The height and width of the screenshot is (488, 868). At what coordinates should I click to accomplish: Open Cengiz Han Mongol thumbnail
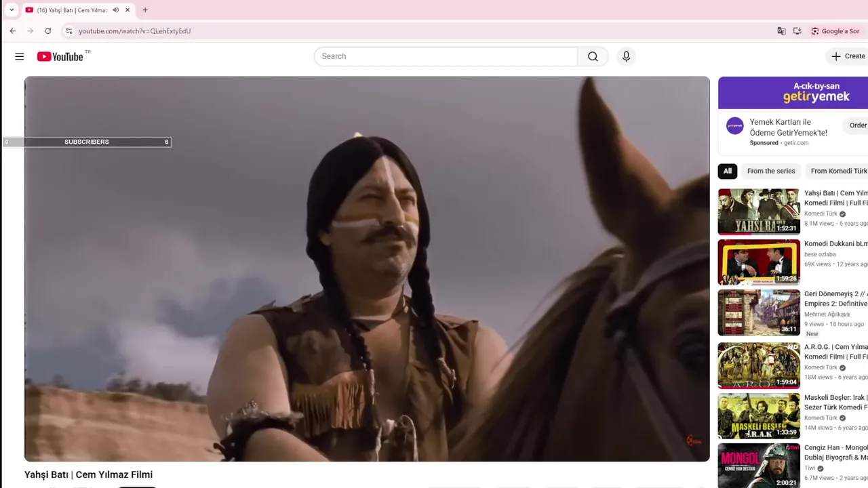[x=759, y=466]
